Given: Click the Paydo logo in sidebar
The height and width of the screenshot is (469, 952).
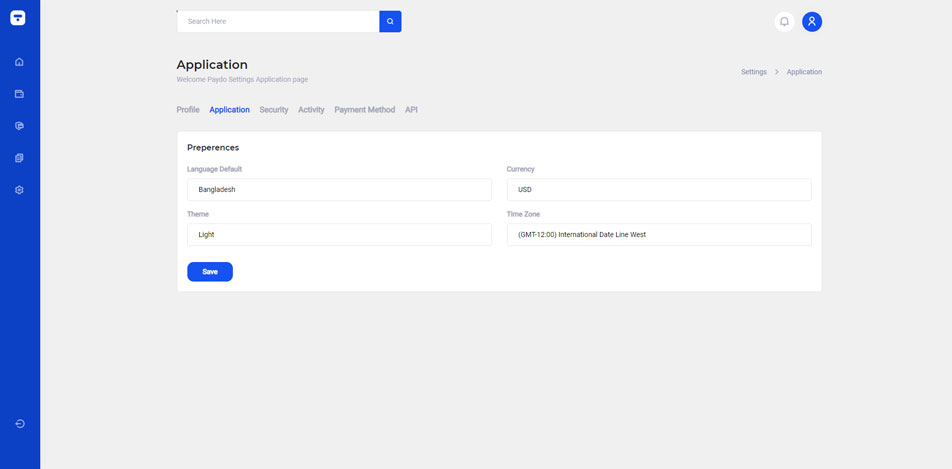Looking at the screenshot, I should click(18, 18).
